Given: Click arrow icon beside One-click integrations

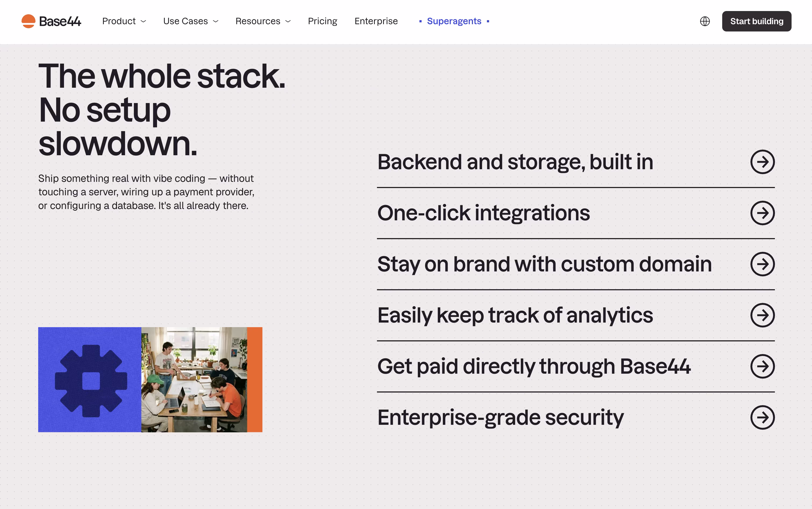Looking at the screenshot, I should click(762, 213).
